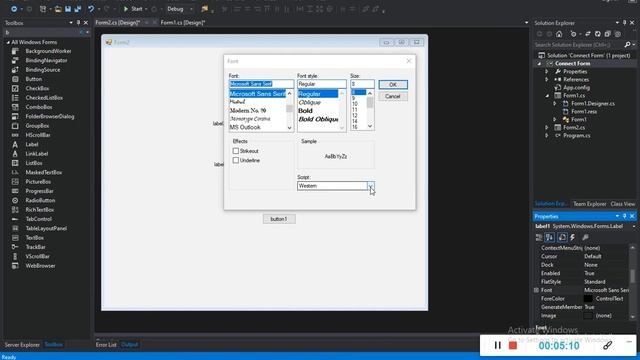Choose Oblique in the Font style list
Viewport: 640px width, 360px height.
[309, 102]
